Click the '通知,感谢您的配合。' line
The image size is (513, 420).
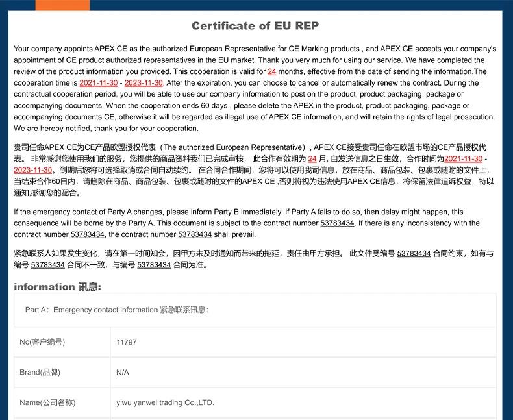coord(47,193)
